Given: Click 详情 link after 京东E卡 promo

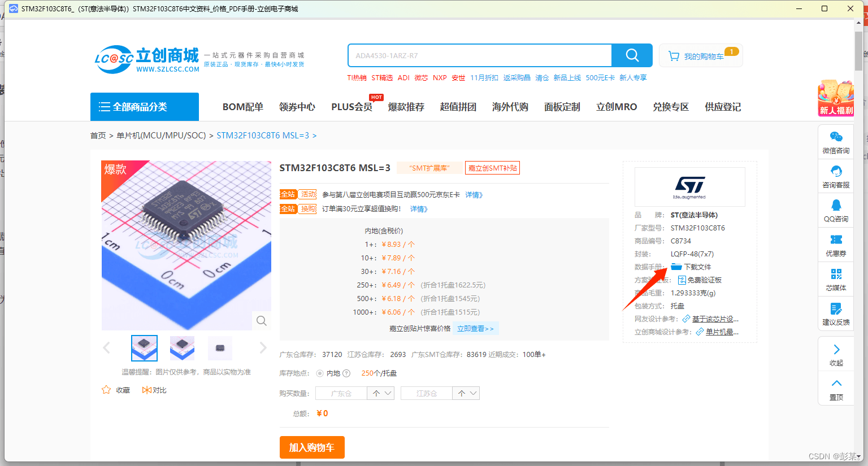Looking at the screenshot, I should [474, 195].
